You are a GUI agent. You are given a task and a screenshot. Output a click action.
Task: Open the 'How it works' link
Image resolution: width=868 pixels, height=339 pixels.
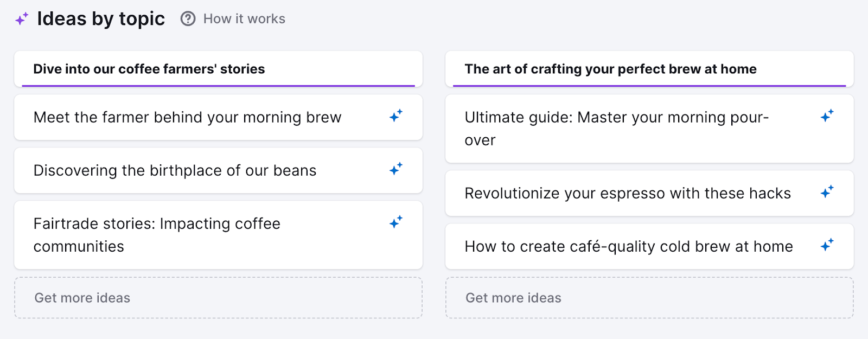pyautogui.click(x=244, y=19)
